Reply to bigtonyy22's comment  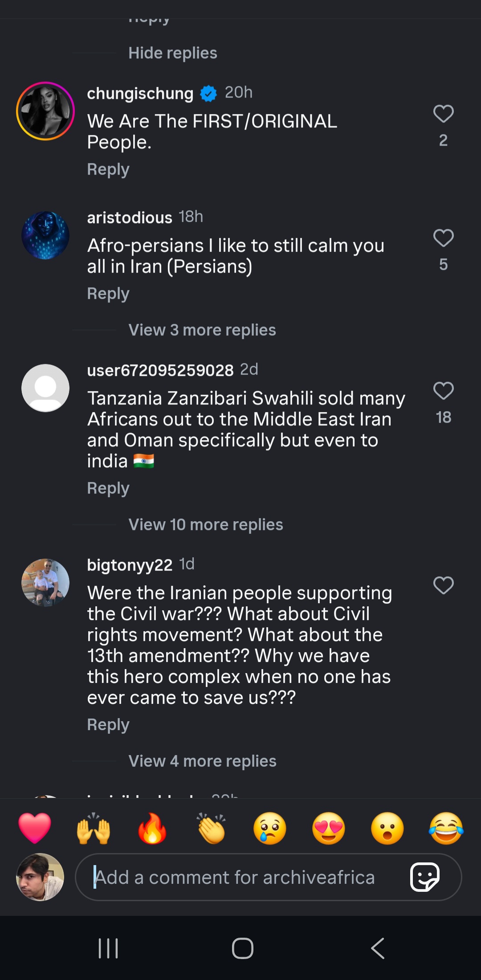[x=108, y=725]
